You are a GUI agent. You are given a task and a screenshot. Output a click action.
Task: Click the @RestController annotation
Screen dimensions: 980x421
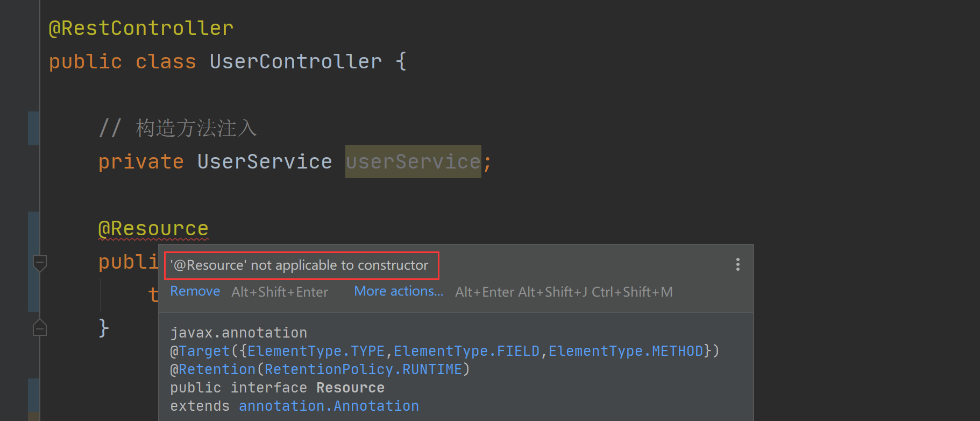point(141,28)
